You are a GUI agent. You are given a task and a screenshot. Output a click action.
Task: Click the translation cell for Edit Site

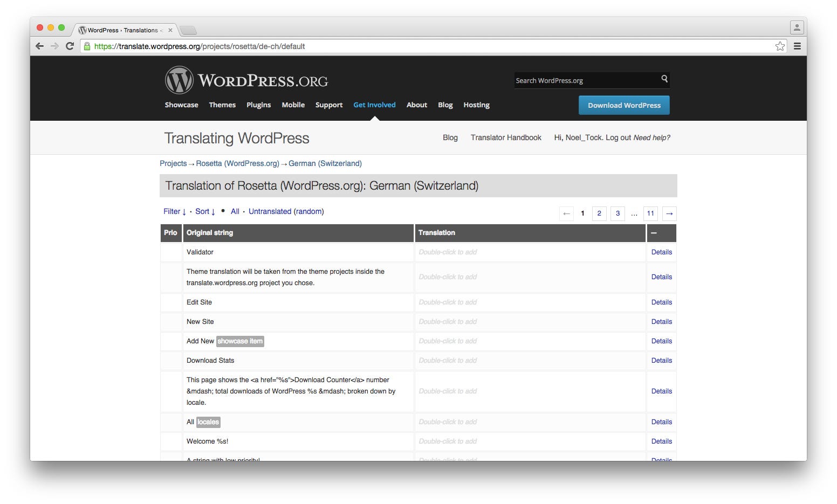click(530, 302)
